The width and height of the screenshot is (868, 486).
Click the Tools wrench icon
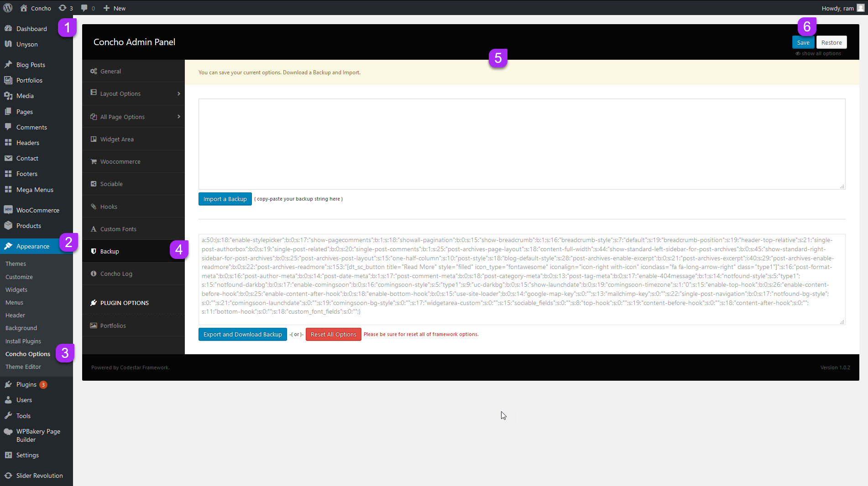[x=8, y=415]
